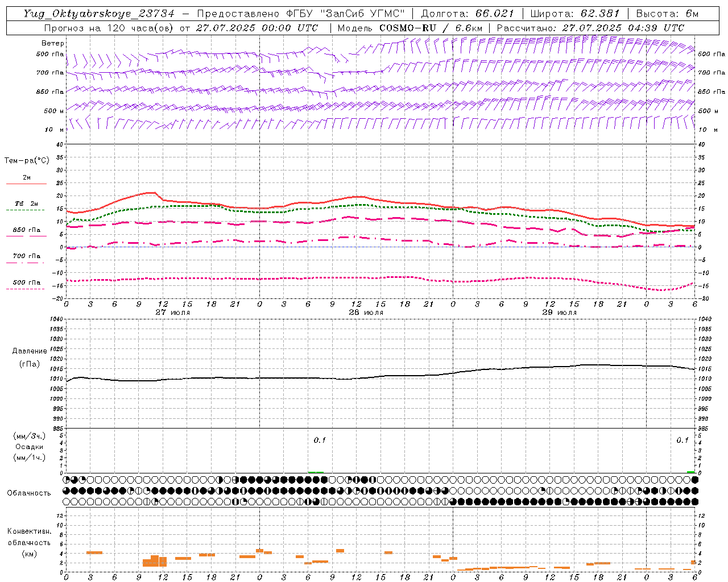Click the 'Высота: 6м' value

pyautogui.click(x=667, y=14)
